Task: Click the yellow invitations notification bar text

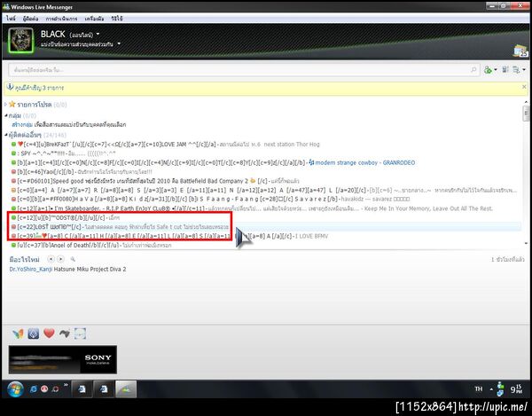Action: 39,88
